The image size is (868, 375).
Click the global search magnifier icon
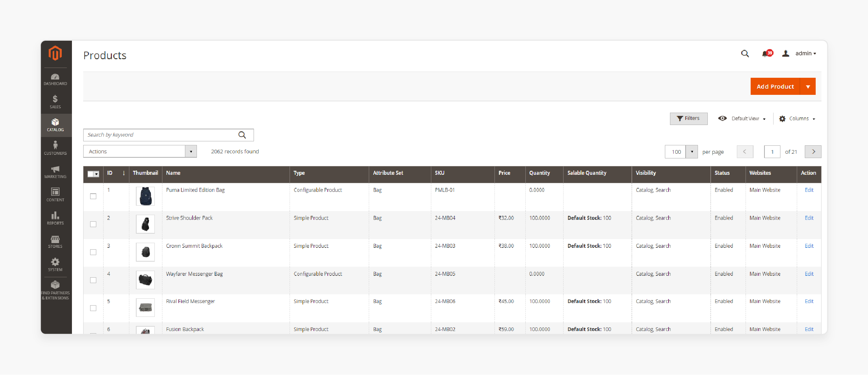(745, 54)
